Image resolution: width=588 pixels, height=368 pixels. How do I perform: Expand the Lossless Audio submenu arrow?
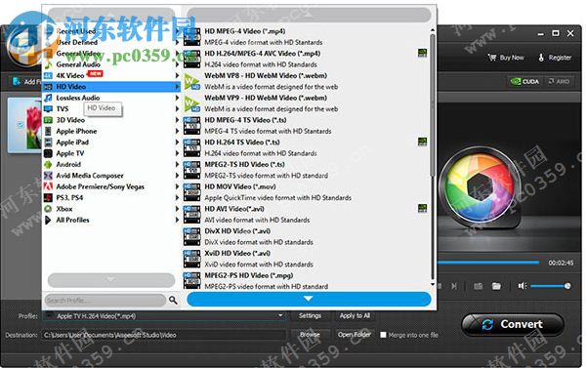tap(177, 98)
